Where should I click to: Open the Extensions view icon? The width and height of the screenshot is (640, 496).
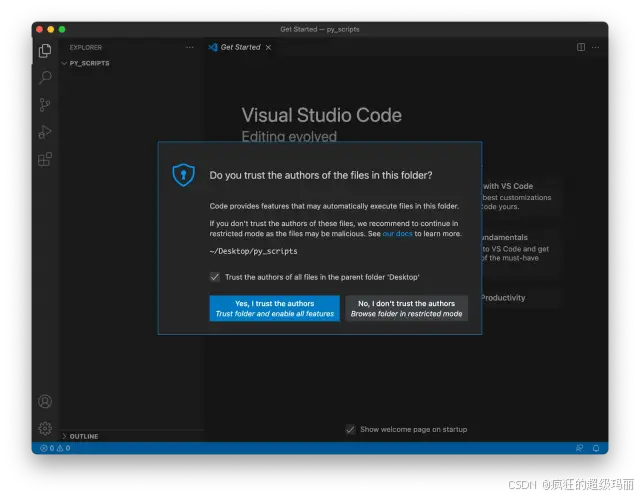(45, 159)
